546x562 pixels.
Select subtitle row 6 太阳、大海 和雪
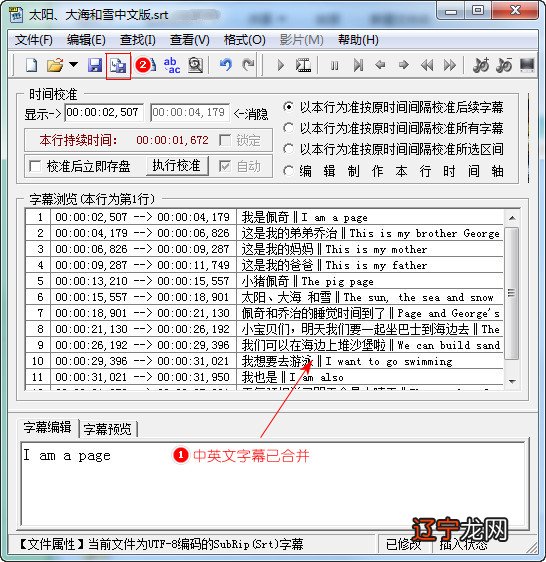pos(265,297)
